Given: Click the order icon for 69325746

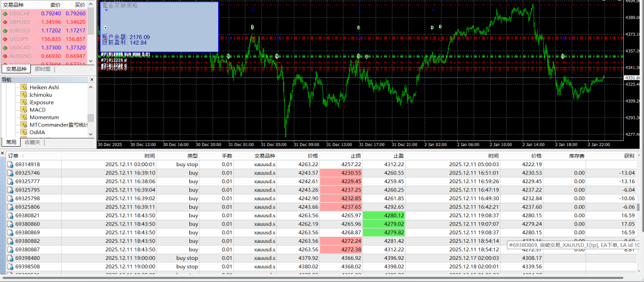Looking at the screenshot, I should (10, 172).
